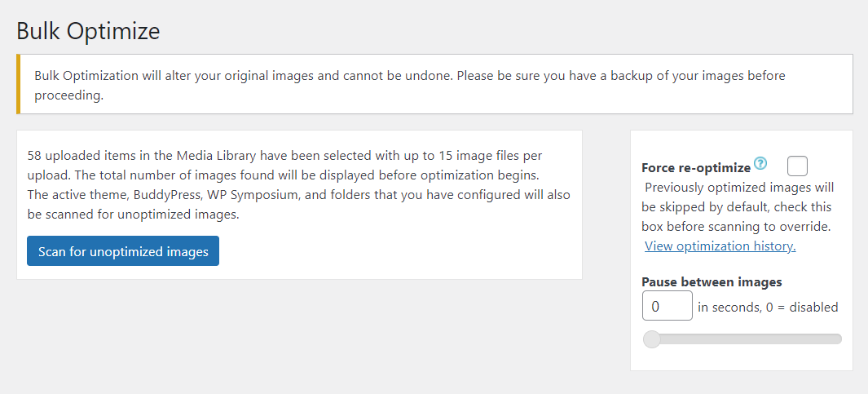Click the "Pause between images" bold label
The image size is (868, 394).
pos(712,282)
